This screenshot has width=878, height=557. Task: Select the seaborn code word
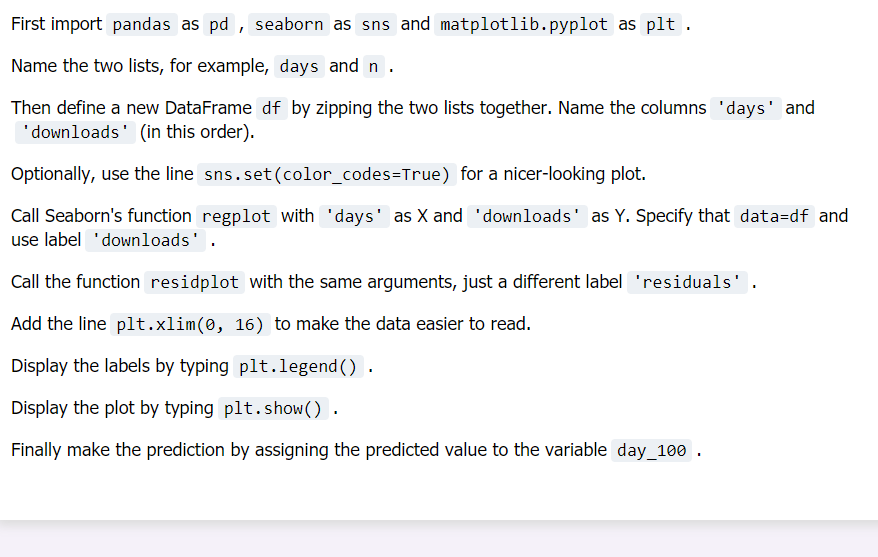(x=289, y=25)
